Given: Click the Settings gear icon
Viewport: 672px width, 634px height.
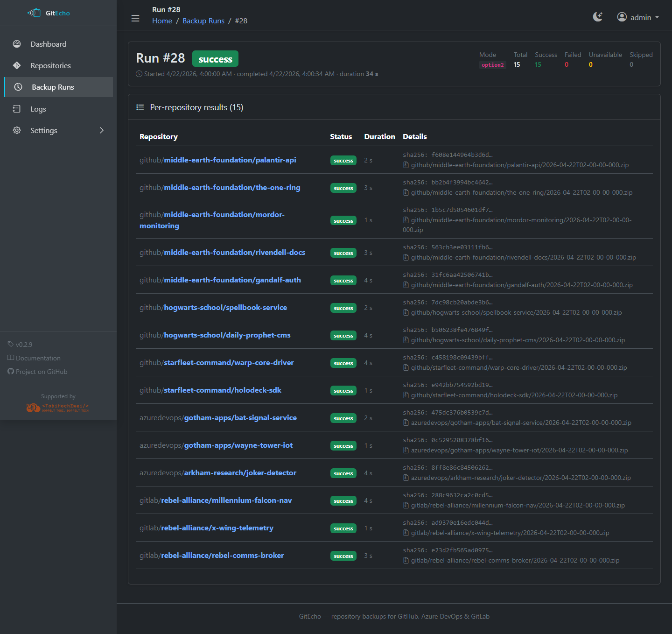Looking at the screenshot, I should click(x=17, y=130).
